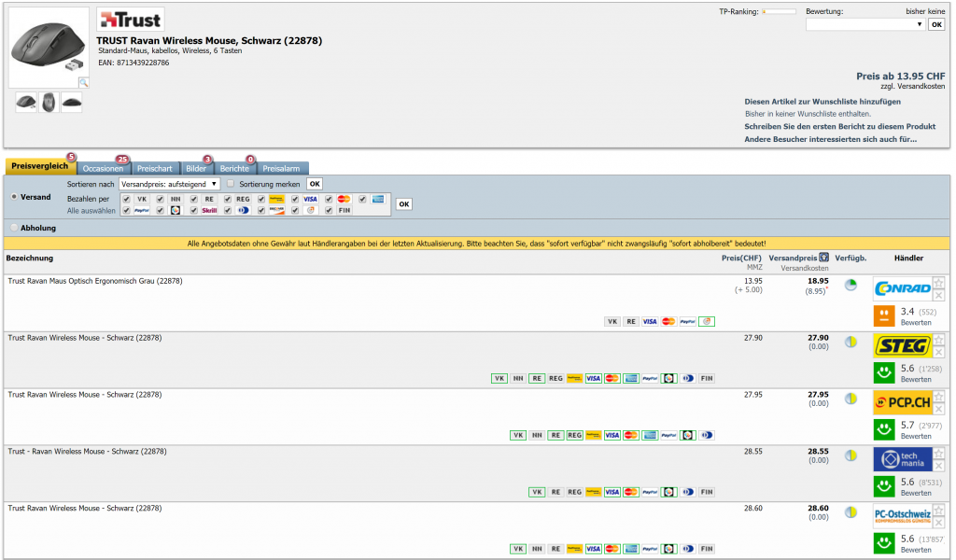Select the Abholung radio button
Image resolution: width=956 pixels, height=560 pixels.
pos(14,227)
